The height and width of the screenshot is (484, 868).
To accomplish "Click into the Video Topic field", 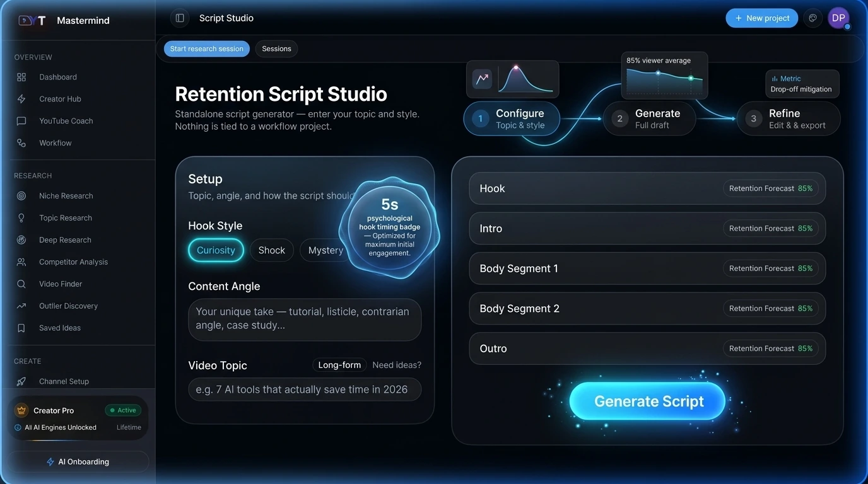I will point(305,389).
